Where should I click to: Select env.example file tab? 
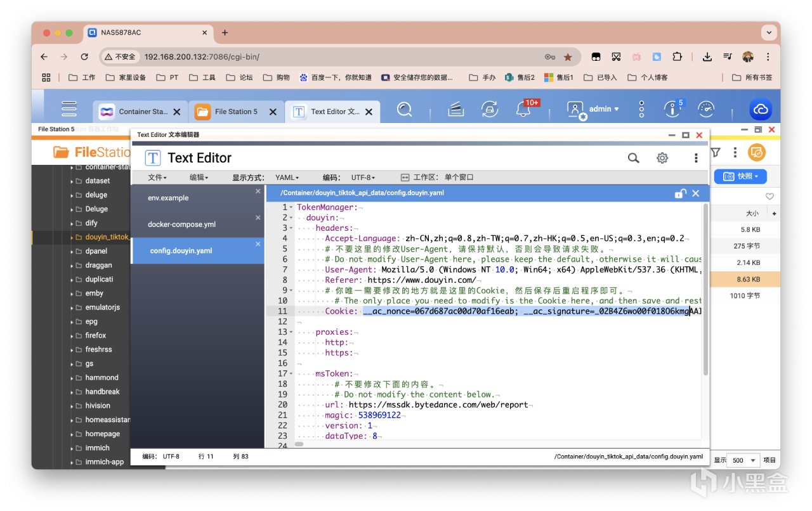coord(197,198)
